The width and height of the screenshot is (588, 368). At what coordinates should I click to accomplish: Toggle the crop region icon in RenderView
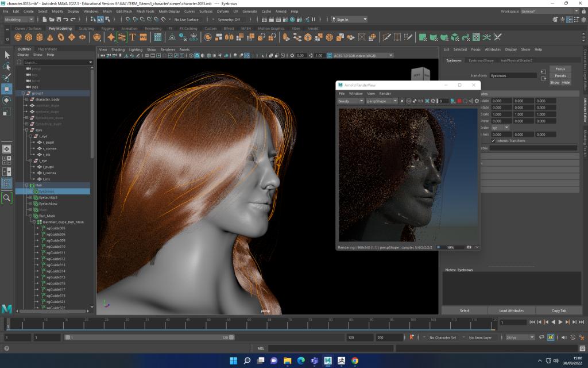pyautogui.click(x=427, y=101)
